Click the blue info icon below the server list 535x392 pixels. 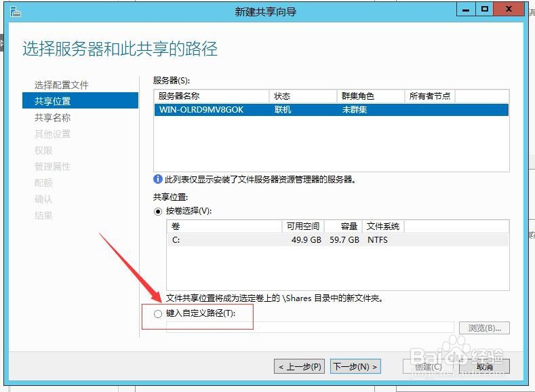(x=157, y=179)
